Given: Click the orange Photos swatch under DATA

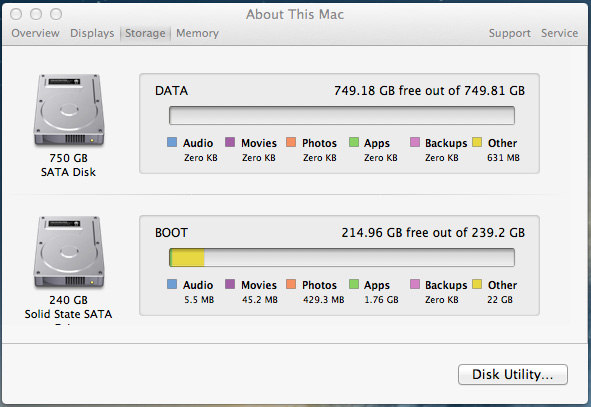Looking at the screenshot, I should (x=291, y=142).
